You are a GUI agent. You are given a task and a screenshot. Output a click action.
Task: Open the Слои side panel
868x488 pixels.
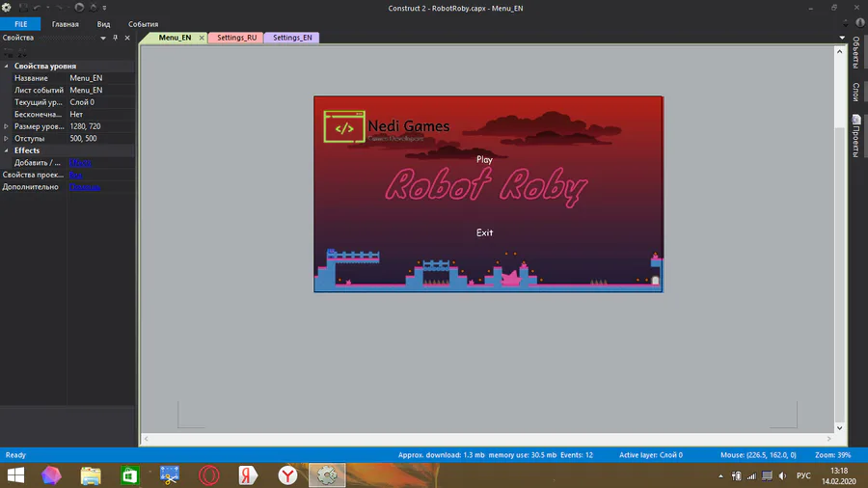click(855, 92)
